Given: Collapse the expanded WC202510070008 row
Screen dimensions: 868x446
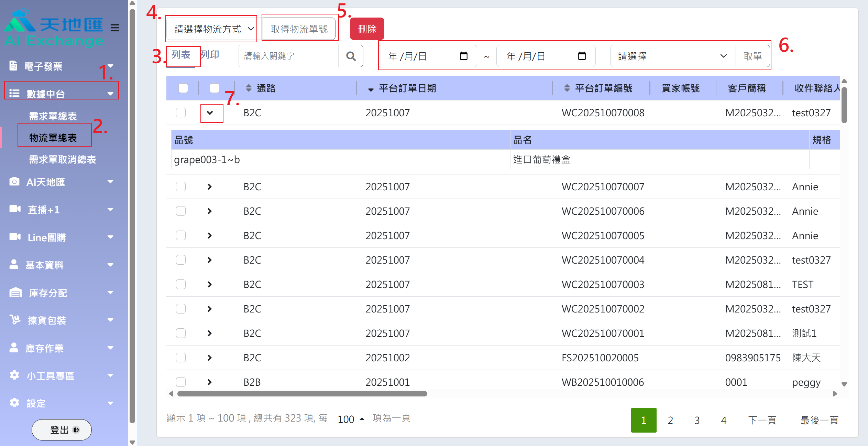Looking at the screenshot, I should [x=210, y=113].
